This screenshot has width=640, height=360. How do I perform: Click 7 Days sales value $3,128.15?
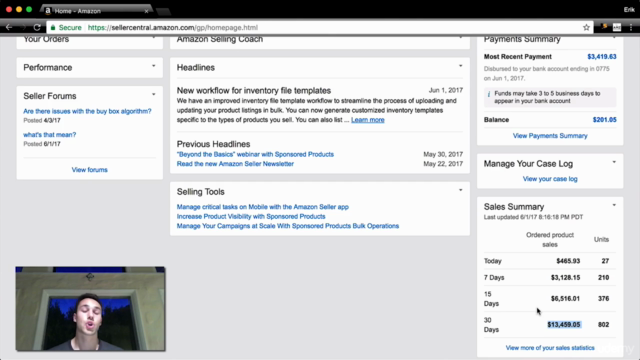(x=565, y=278)
